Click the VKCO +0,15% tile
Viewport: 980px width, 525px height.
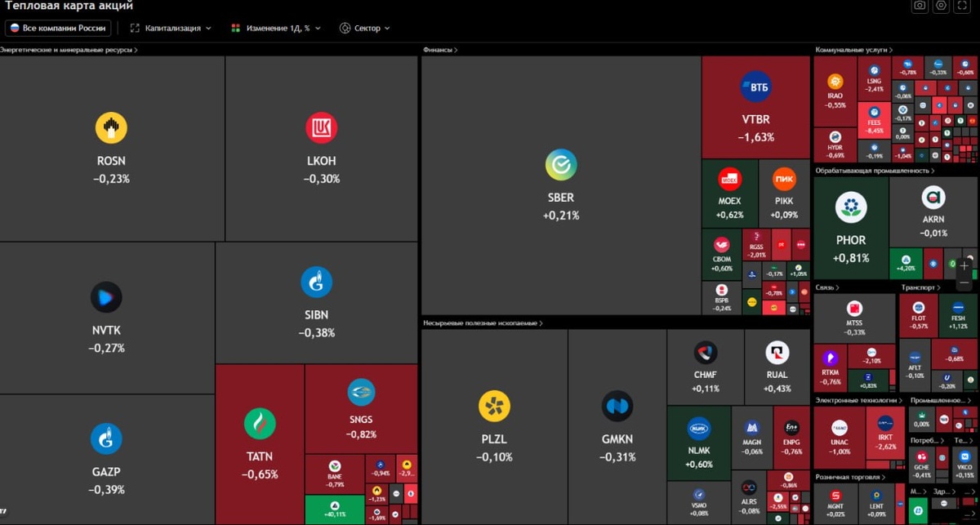point(964,465)
